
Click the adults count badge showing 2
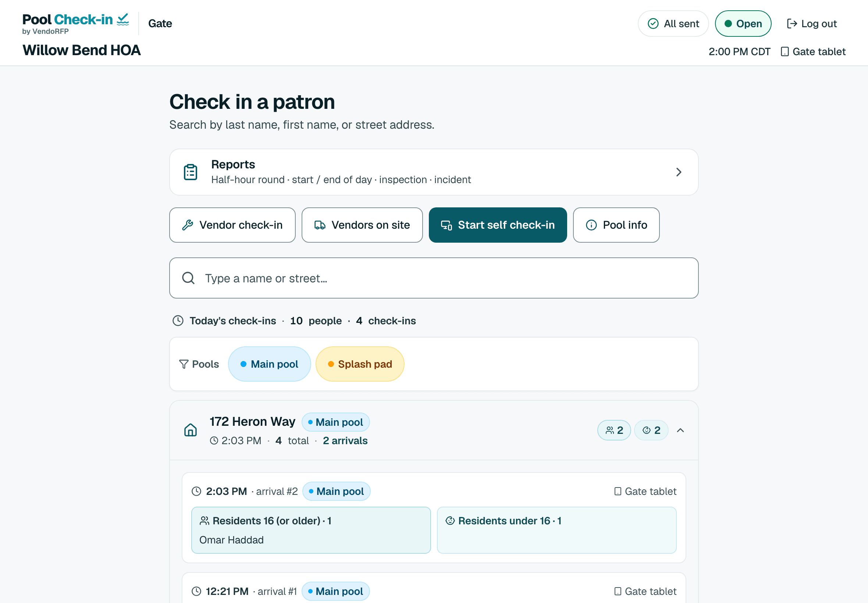pyautogui.click(x=614, y=430)
